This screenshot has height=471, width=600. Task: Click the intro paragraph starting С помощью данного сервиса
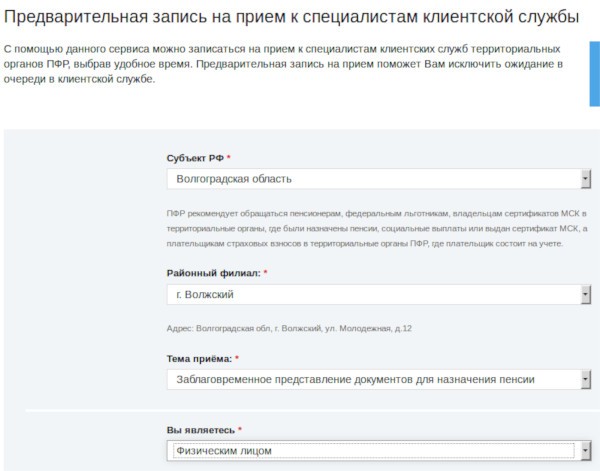pyautogui.click(x=283, y=64)
